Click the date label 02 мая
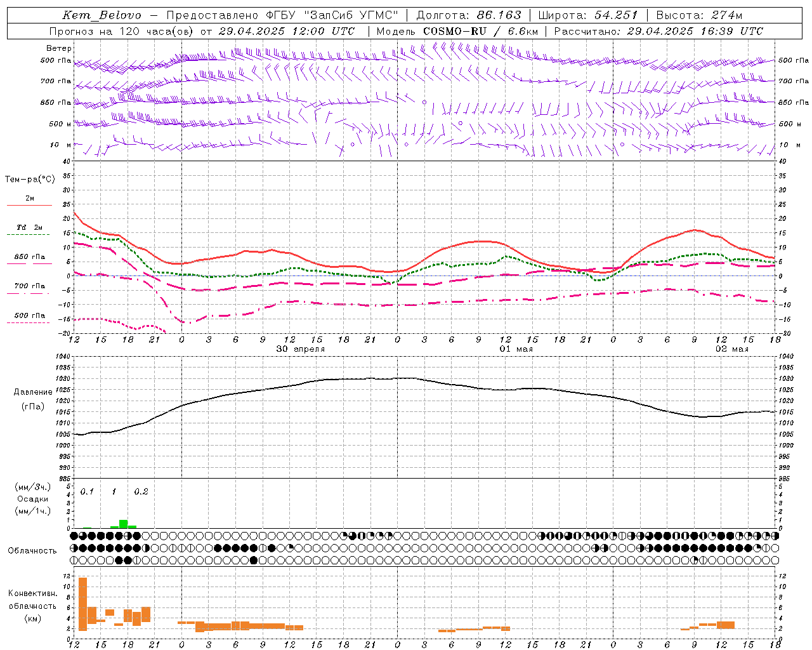 (x=732, y=349)
